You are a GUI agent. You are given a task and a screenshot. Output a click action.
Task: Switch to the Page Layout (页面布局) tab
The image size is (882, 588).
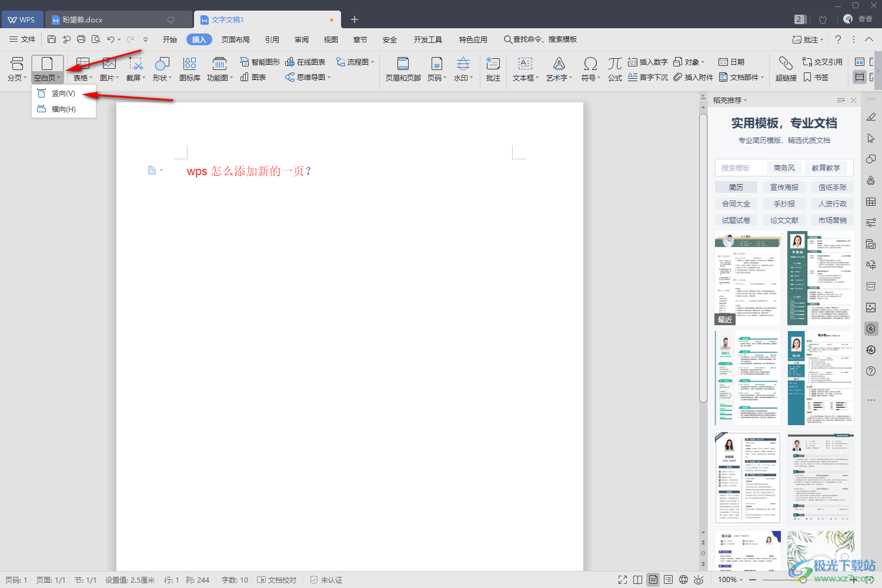236,39
